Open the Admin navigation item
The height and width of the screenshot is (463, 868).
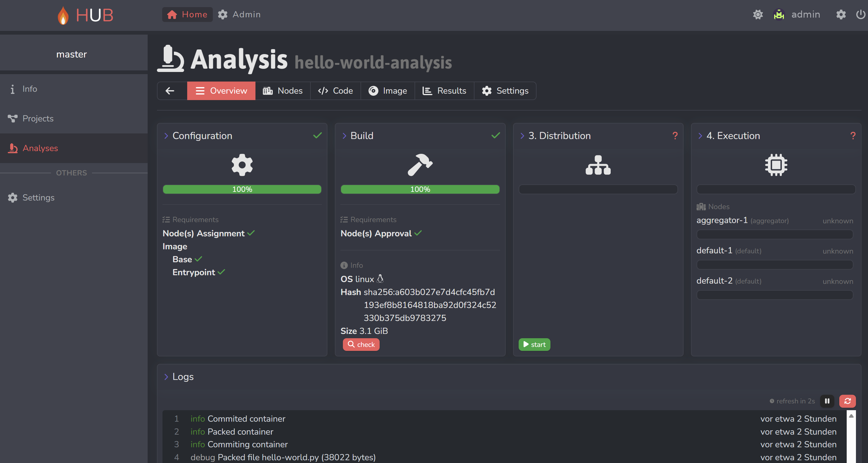pyautogui.click(x=239, y=15)
